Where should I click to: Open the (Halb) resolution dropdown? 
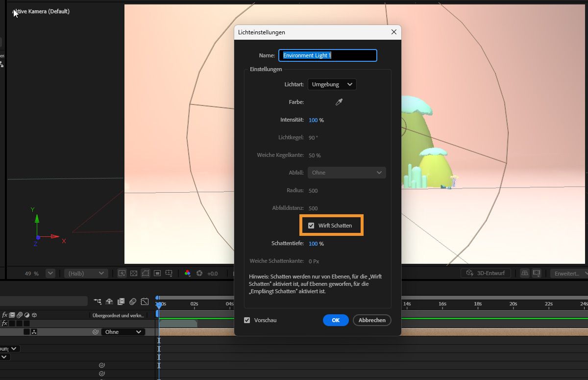click(x=86, y=273)
